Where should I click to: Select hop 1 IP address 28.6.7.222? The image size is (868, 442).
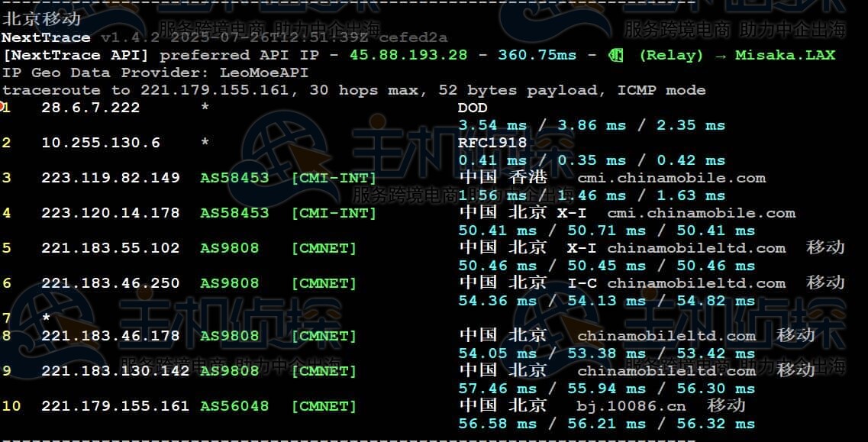click(x=90, y=108)
